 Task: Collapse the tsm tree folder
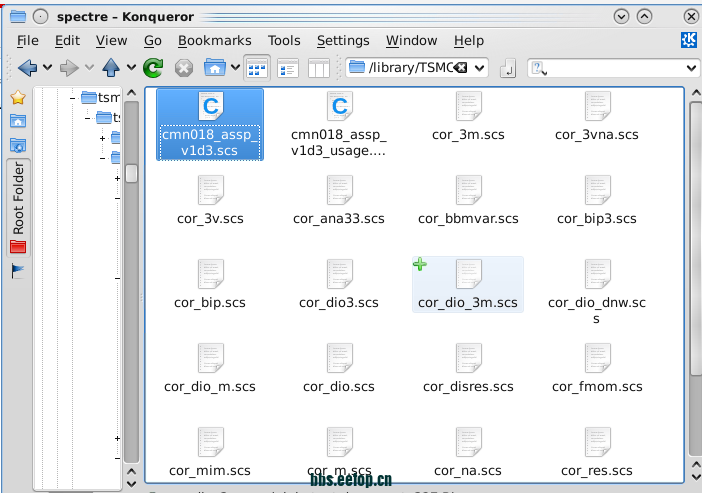coord(73,98)
